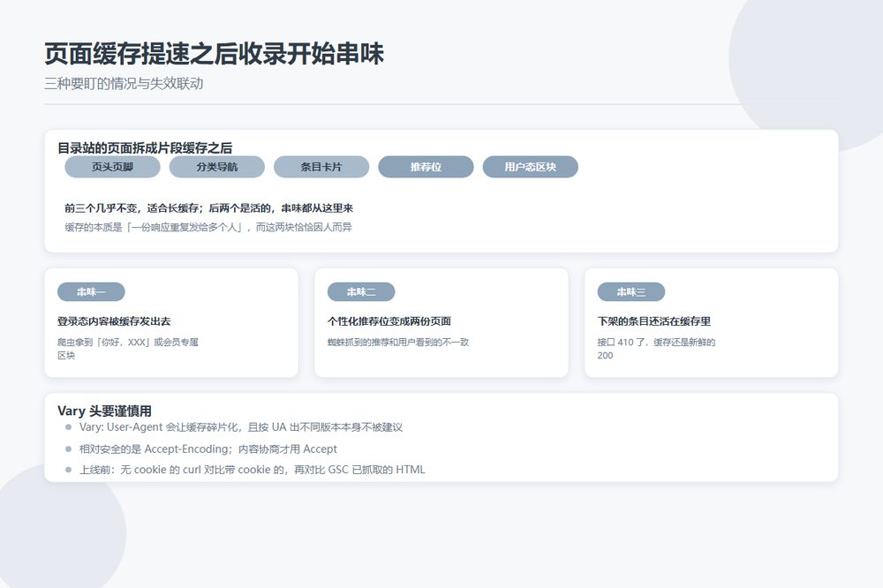Click text 蜘蛛抓到的推荐和用户看到的不一致
The width and height of the screenshot is (883, 588).
(398, 342)
